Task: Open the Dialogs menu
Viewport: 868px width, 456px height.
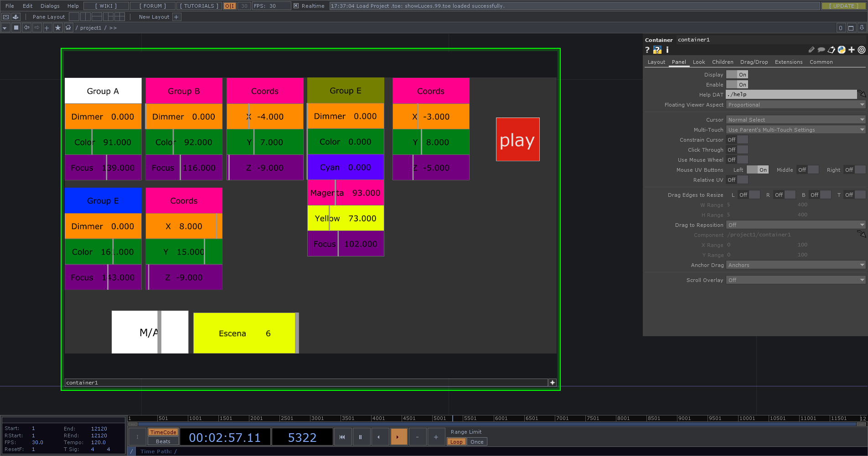Action: pyautogui.click(x=50, y=6)
